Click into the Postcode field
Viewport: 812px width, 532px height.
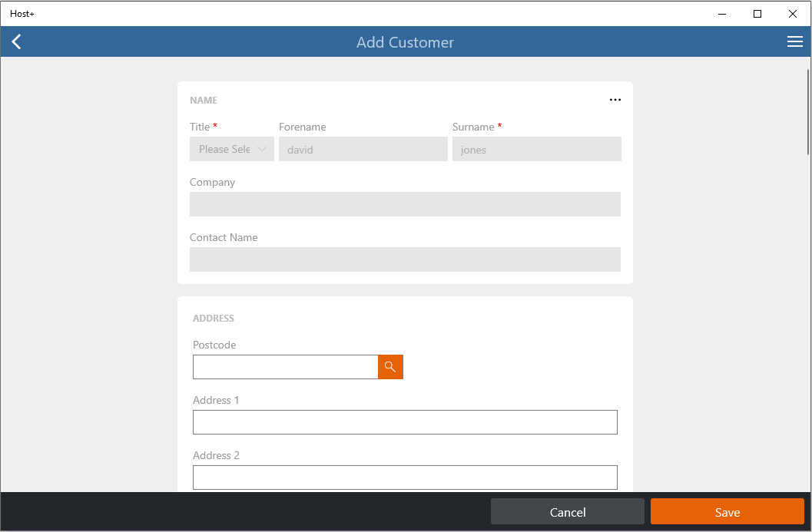[285, 367]
